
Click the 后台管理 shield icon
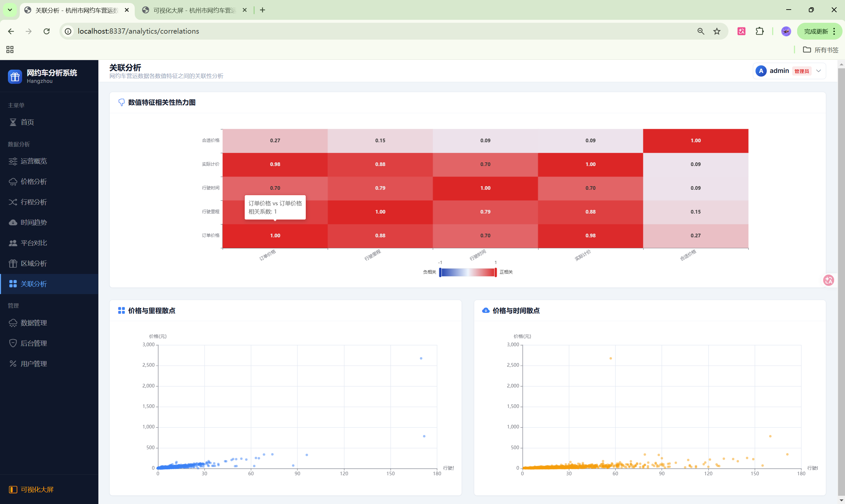[13, 343]
